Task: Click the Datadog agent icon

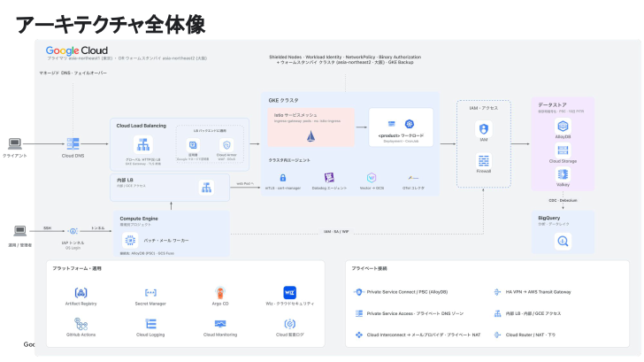Action: 329,178
